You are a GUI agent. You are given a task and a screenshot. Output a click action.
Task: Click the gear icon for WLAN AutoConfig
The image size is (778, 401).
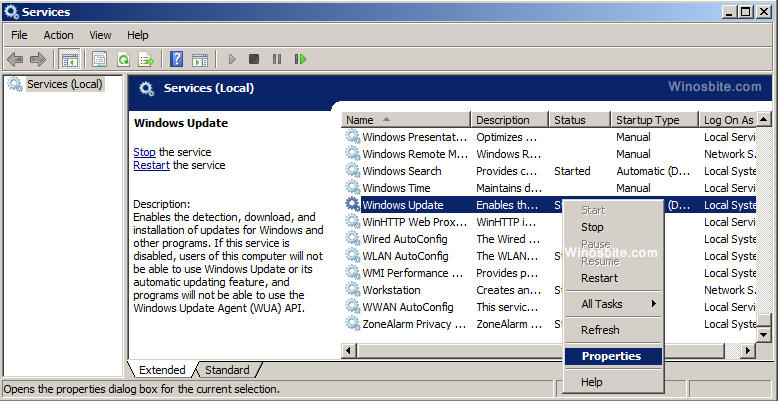[x=352, y=256]
